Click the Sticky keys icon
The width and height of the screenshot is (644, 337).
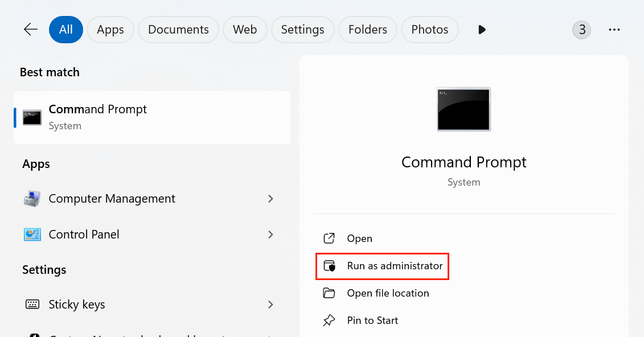pyautogui.click(x=32, y=305)
